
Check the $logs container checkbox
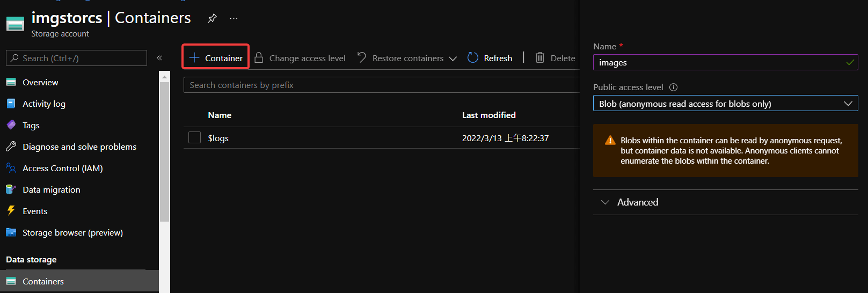click(194, 138)
